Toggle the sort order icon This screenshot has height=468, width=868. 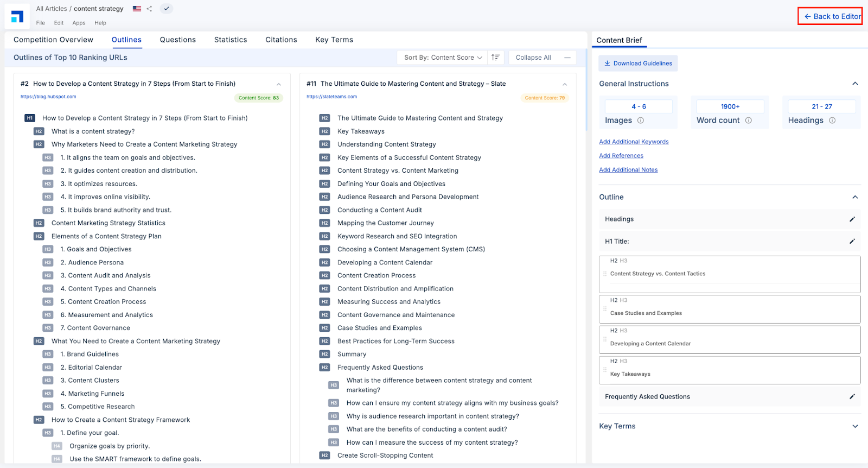tap(495, 58)
